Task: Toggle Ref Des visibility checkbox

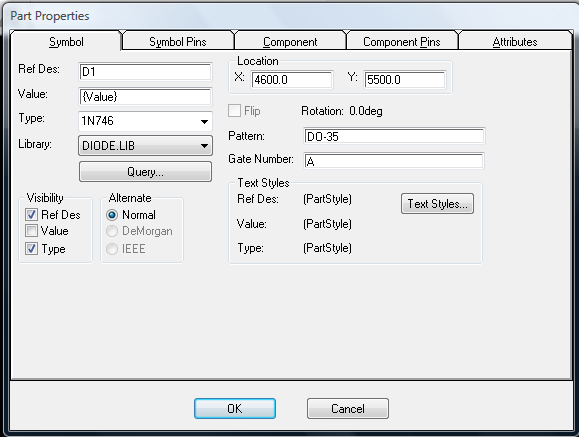Action: pos(31,215)
